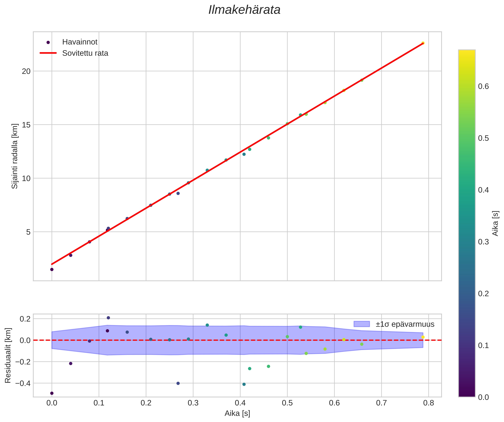Click the red Sovitettu rata legend line

pos(48,53)
